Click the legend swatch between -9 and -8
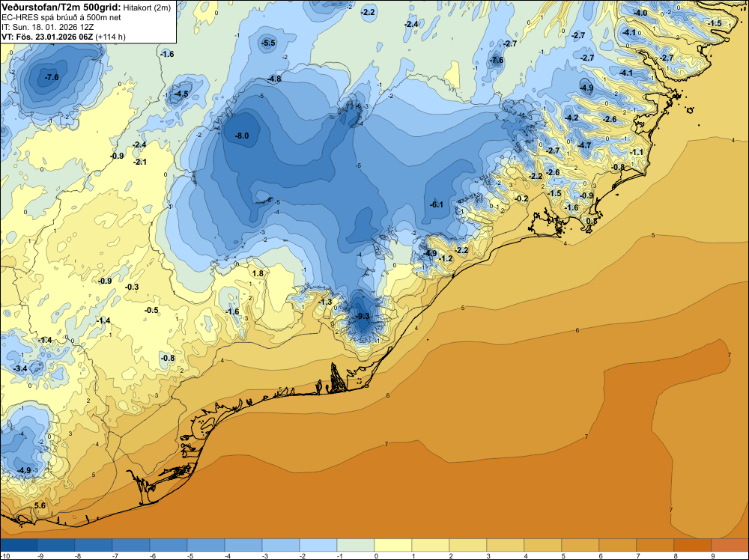 pos(56,545)
